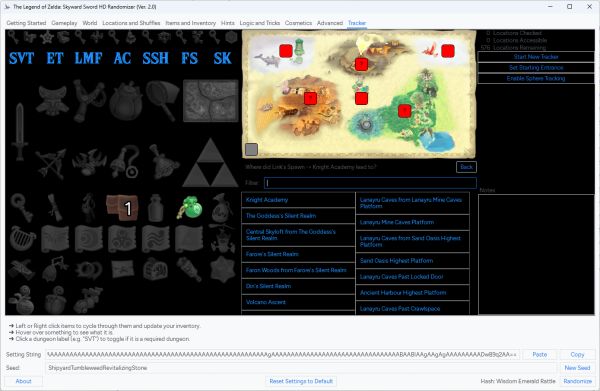The height and width of the screenshot is (391, 600).
Task: Click the bug net icon
Action: tap(162, 99)
